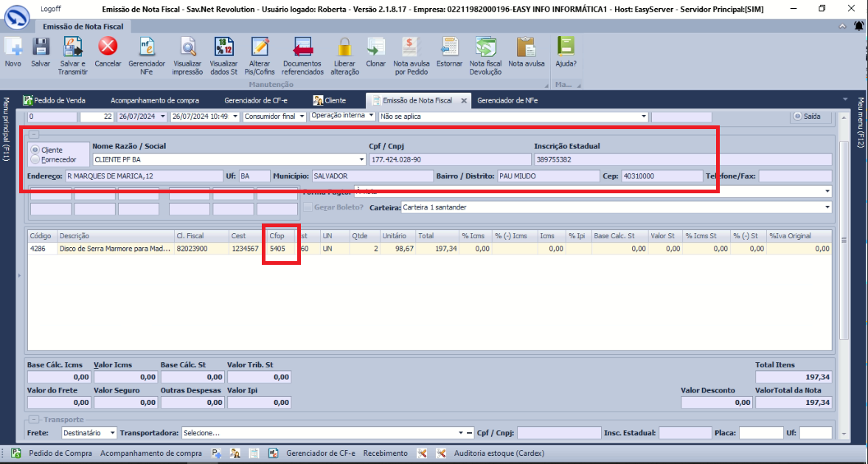Click Logoff in the title bar

(50, 9)
